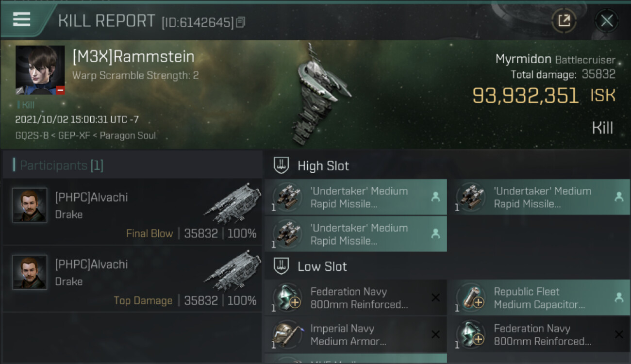Open the hamburger menu
This screenshot has width=631, height=364.
pos(22,19)
